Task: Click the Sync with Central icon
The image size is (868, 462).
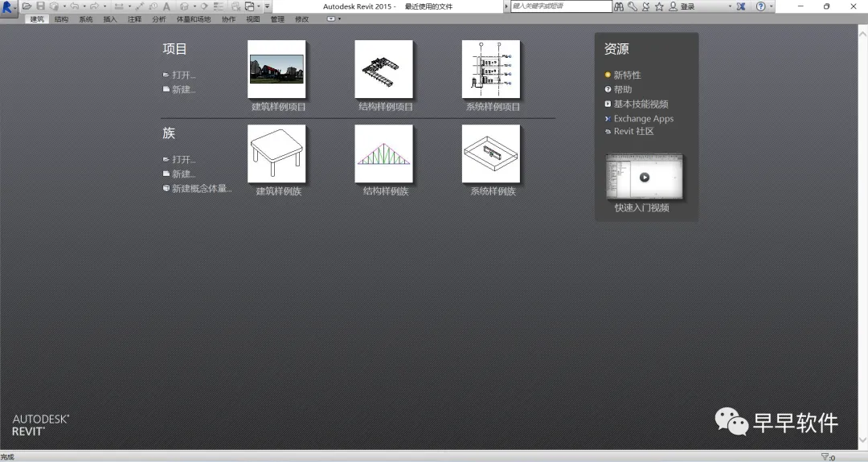Action: coord(55,6)
